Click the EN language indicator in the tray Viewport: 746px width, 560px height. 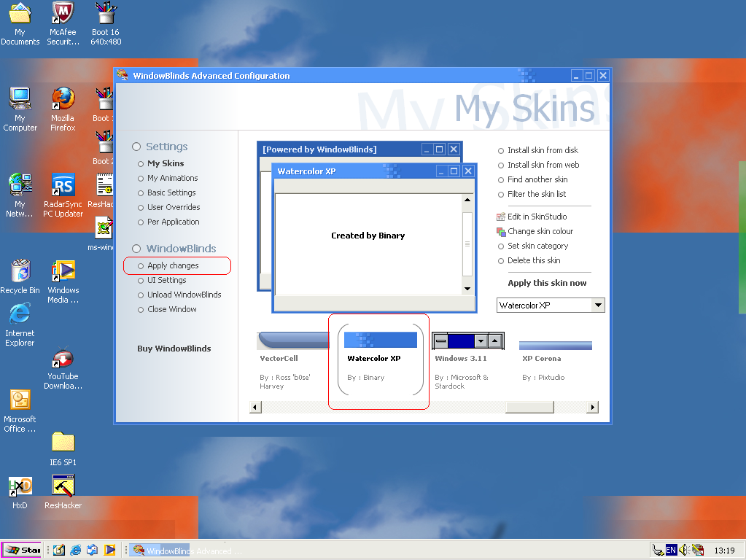click(x=670, y=550)
